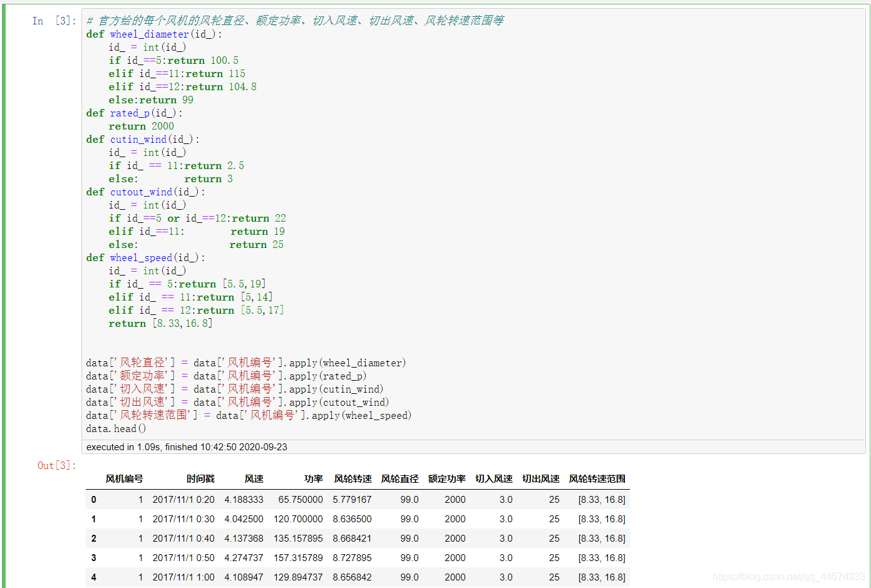Image resolution: width=871 pixels, height=588 pixels.
Task: Click power value 120.700000
Action: tap(298, 519)
